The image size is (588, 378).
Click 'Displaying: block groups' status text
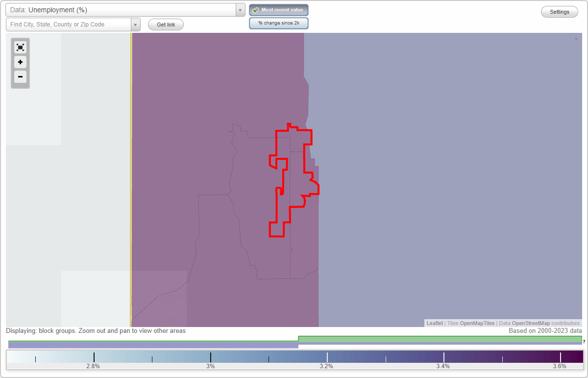point(96,331)
